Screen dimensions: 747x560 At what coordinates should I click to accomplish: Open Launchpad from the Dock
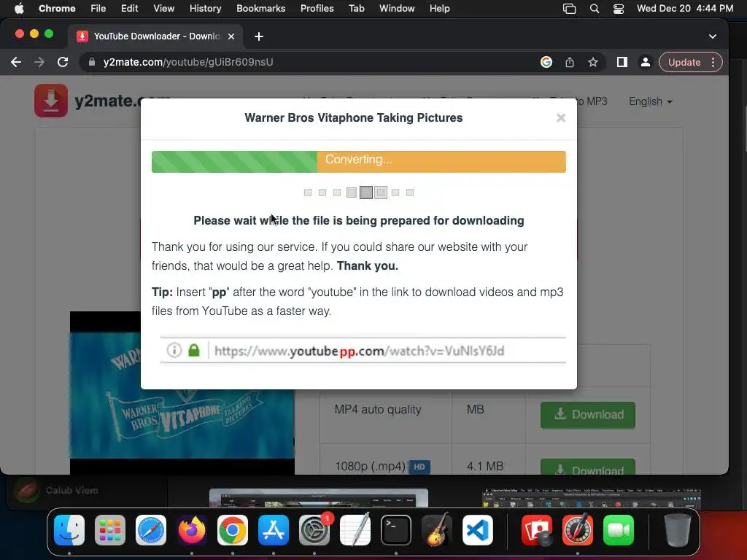tap(110, 530)
